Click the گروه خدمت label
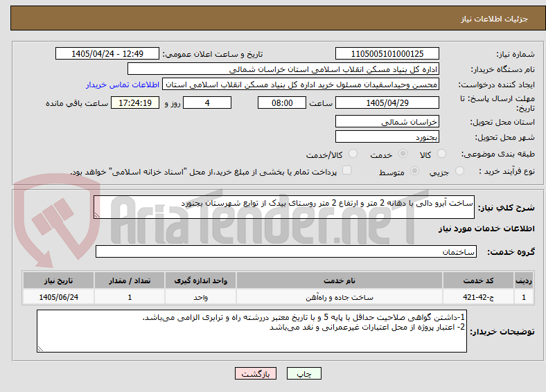The width and height of the screenshot is (546, 392). (511, 251)
